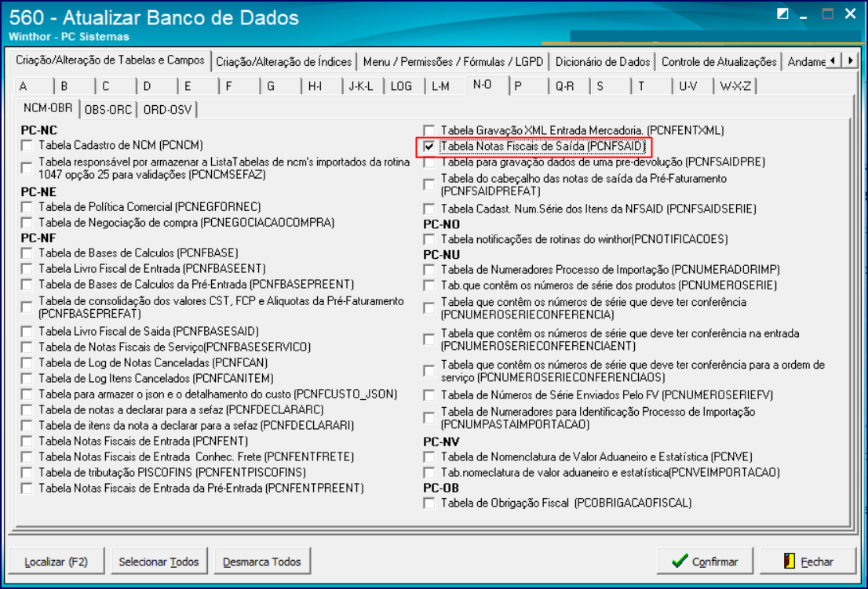Enable Tabela Notas Fiscais de Entrada Conhec. Frete
Viewport: 868px width, 589px height.
tap(27, 456)
